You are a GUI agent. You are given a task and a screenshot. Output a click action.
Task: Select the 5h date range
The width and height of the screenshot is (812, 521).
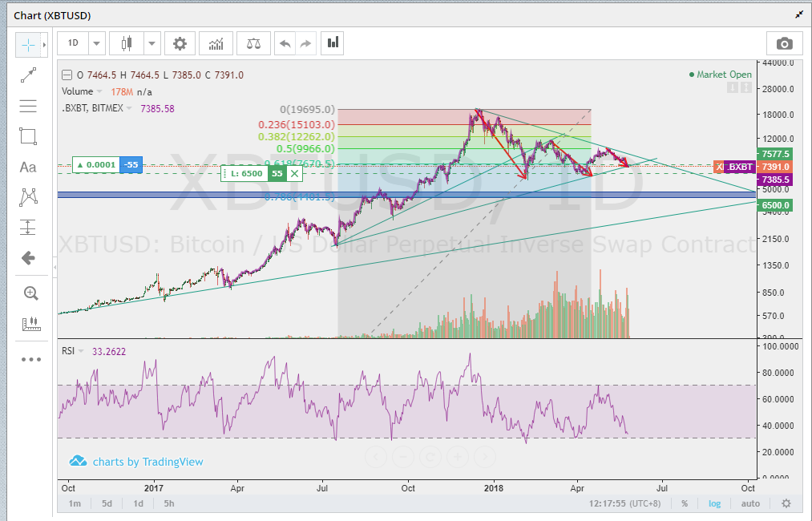coord(169,503)
